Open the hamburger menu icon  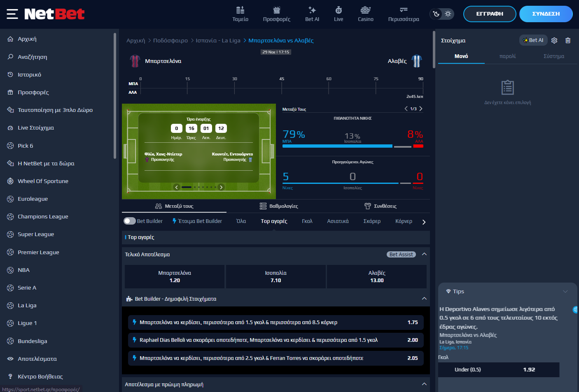12,14
